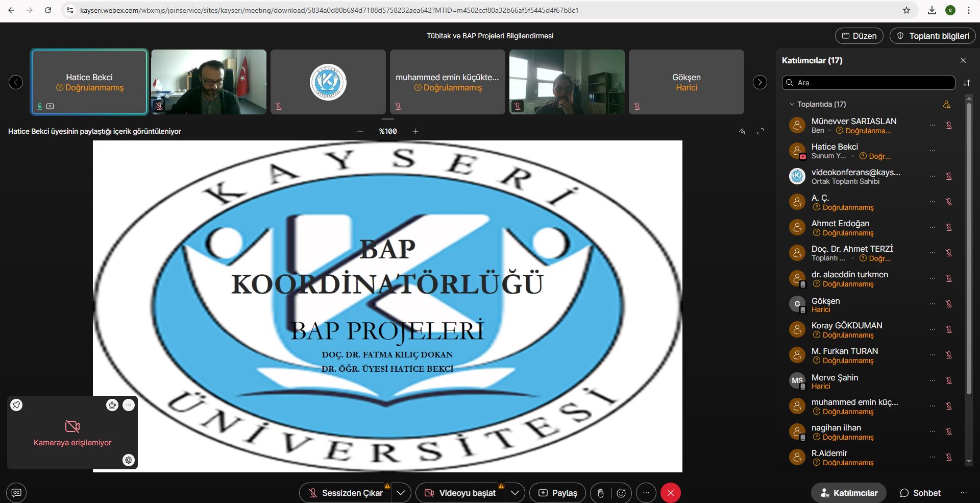Zoom in shared content with plus
The height and width of the screenshot is (503, 980).
(415, 131)
